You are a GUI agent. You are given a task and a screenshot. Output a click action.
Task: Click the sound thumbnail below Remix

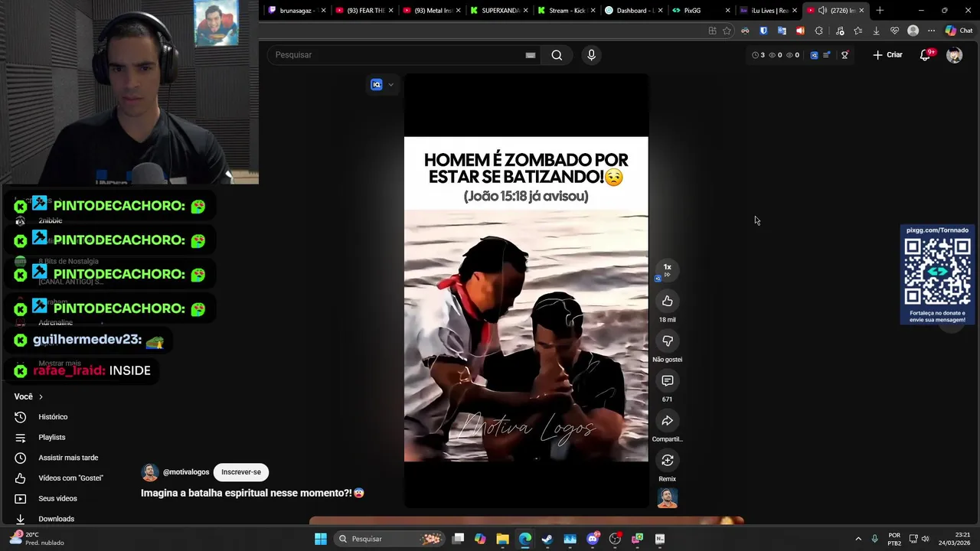[667, 498]
